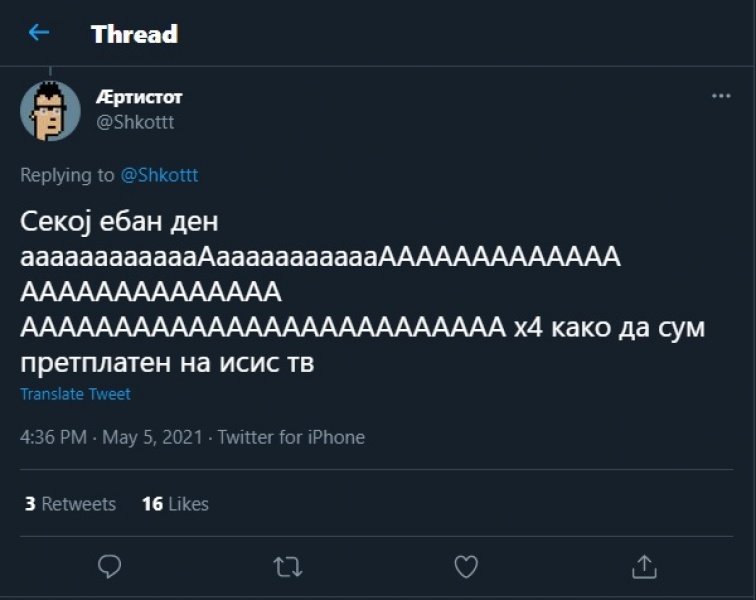Open @Shkottt in the Replying to line
756x600 pixels.
coord(159,175)
